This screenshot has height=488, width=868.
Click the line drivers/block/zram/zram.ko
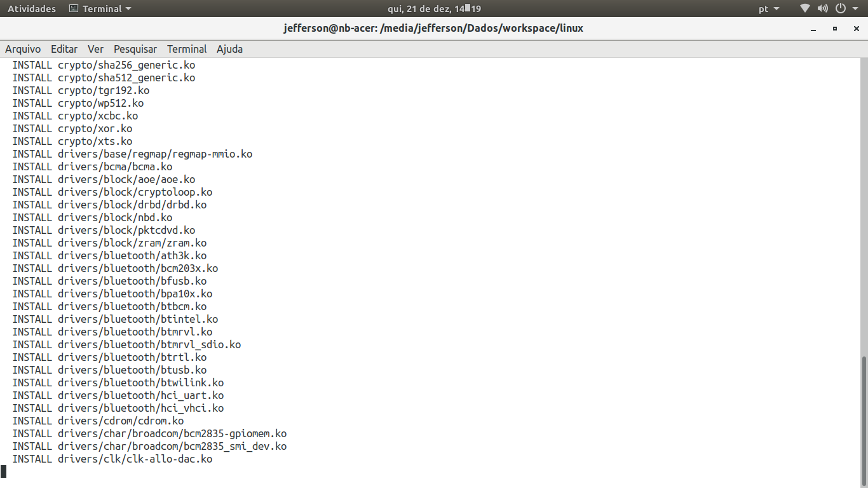pyautogui.click(x=109, y=243)
